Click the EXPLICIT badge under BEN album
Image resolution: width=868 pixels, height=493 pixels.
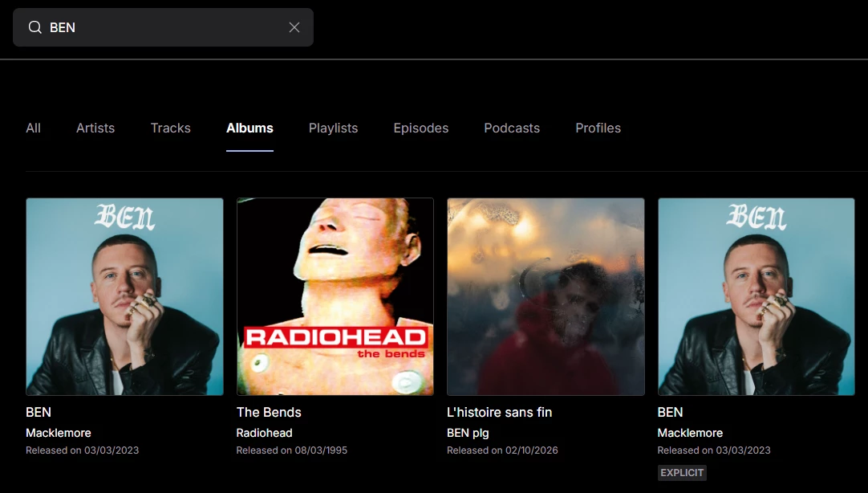[x=682, y=472]
